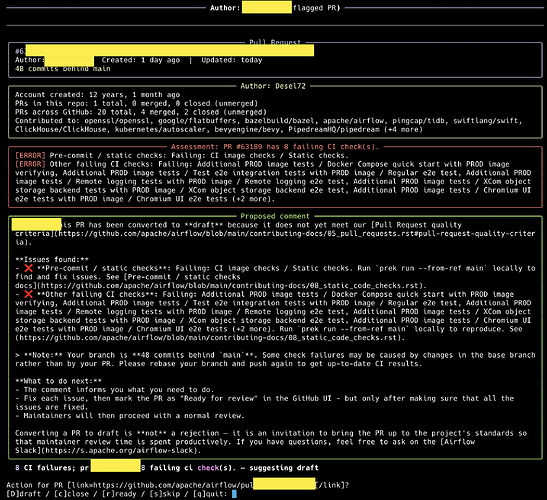Screen dimensions: 547x500
Task: Click the 'Assessment: PR #63189' panel title
Action: pyautogui.click(x=275, y=147)
